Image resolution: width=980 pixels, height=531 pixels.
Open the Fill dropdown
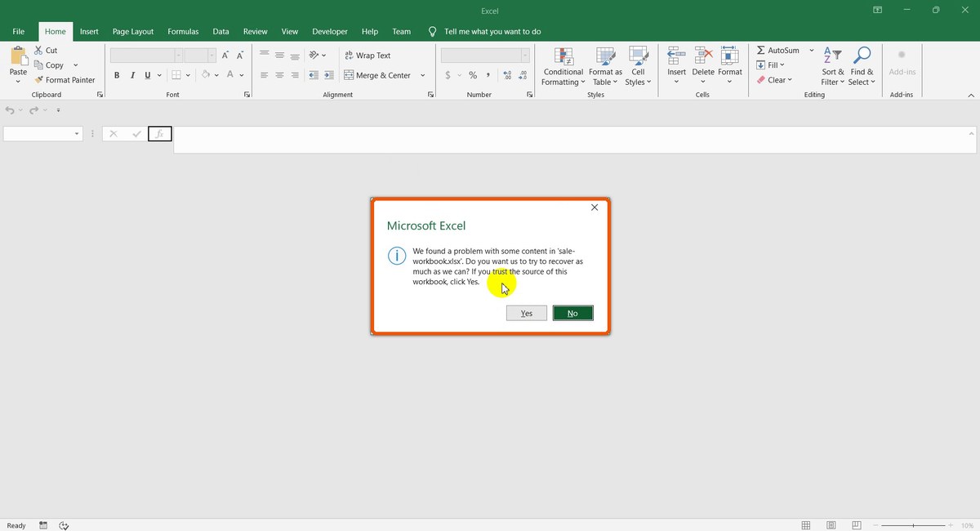pyautogui.click(x=770, y=65)
